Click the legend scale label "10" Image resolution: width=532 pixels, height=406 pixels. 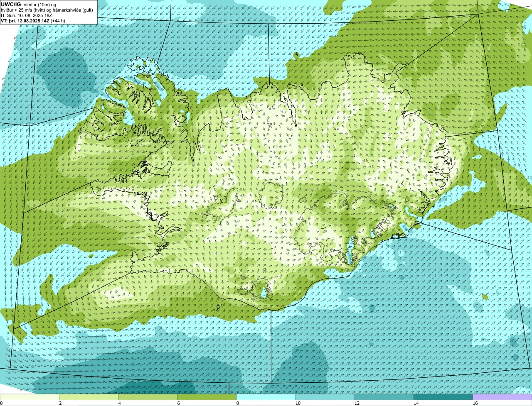[298, 403]
